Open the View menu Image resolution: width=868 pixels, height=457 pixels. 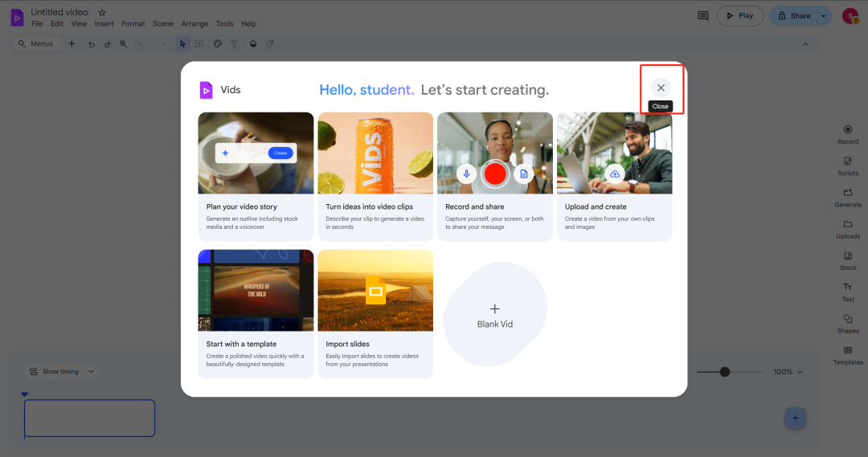pyautogui.click(x=79, y=24)
